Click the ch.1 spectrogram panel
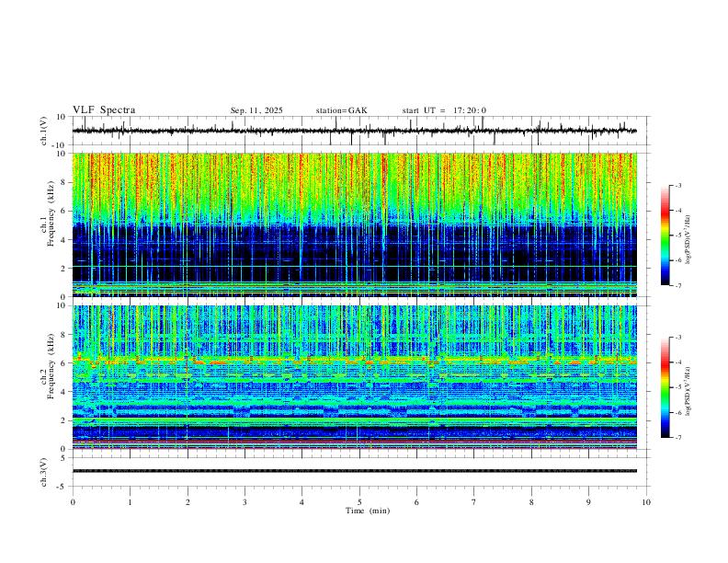 tap(354, 224)
